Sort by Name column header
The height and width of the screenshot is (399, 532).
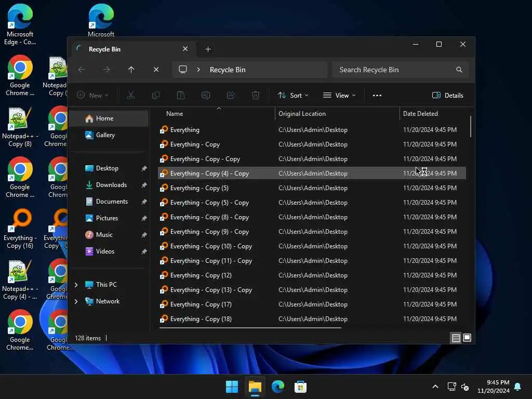[217, 114]
